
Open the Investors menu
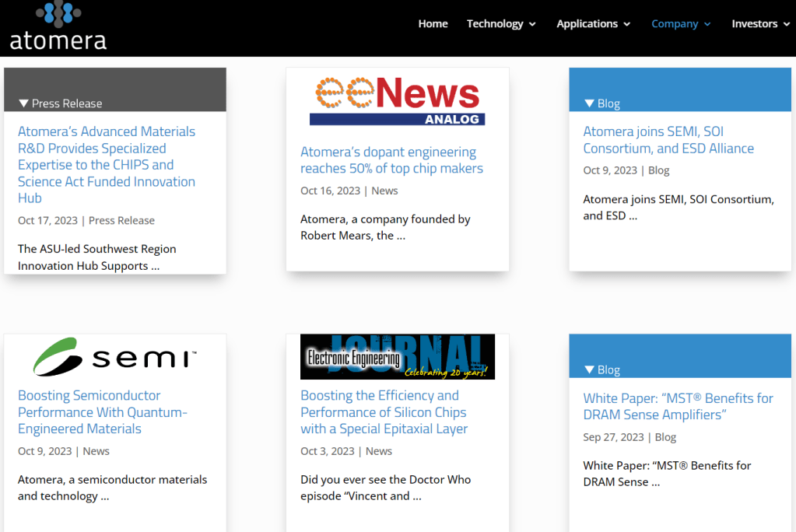[x=760, y=24]
